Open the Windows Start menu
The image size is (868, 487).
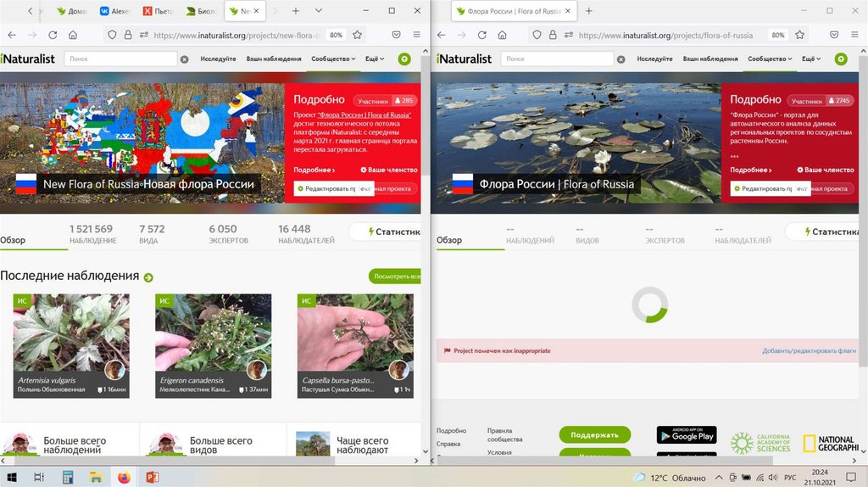point(11,477)
